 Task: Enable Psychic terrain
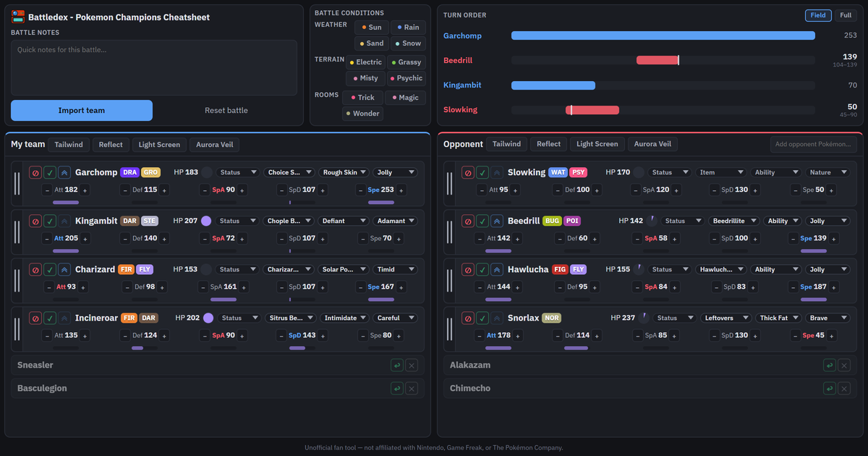point(407,78)
